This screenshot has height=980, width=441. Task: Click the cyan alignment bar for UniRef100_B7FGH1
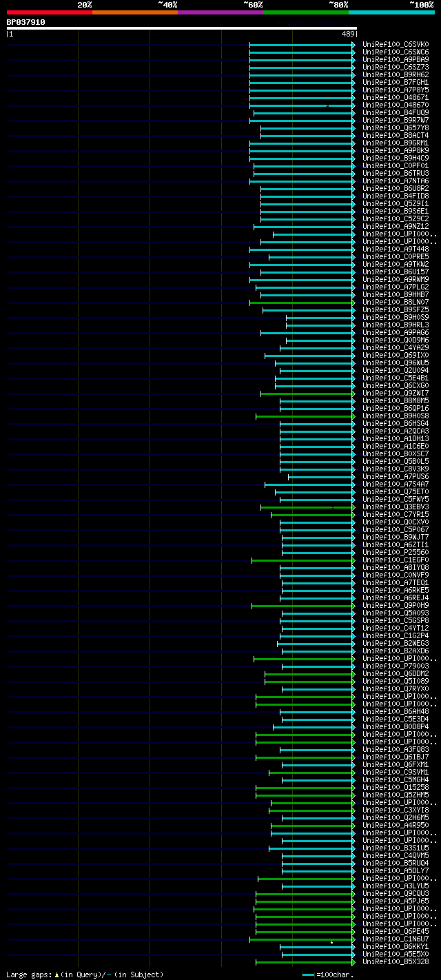[x=302, y=82]
